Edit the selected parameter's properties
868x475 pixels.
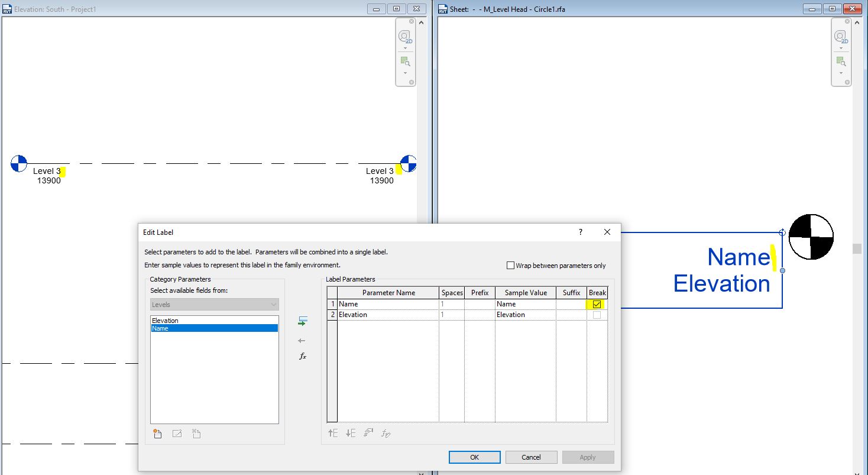coord(176,434)
